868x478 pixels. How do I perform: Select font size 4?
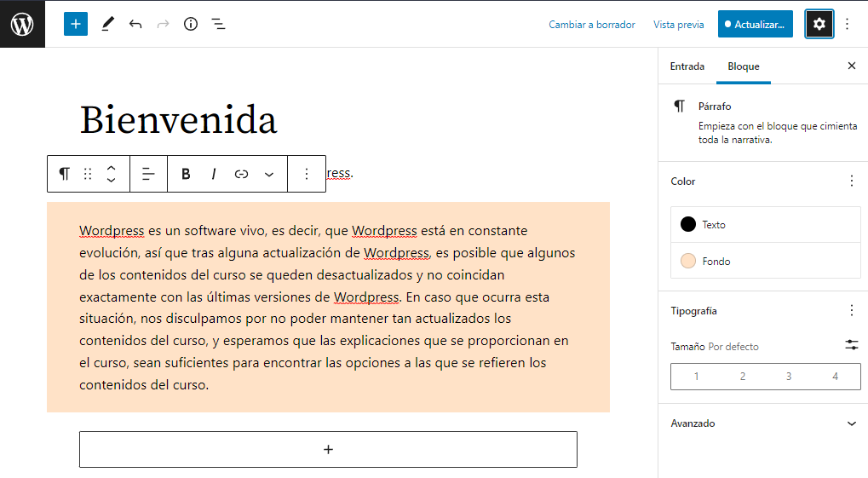(x=836, y=377)
